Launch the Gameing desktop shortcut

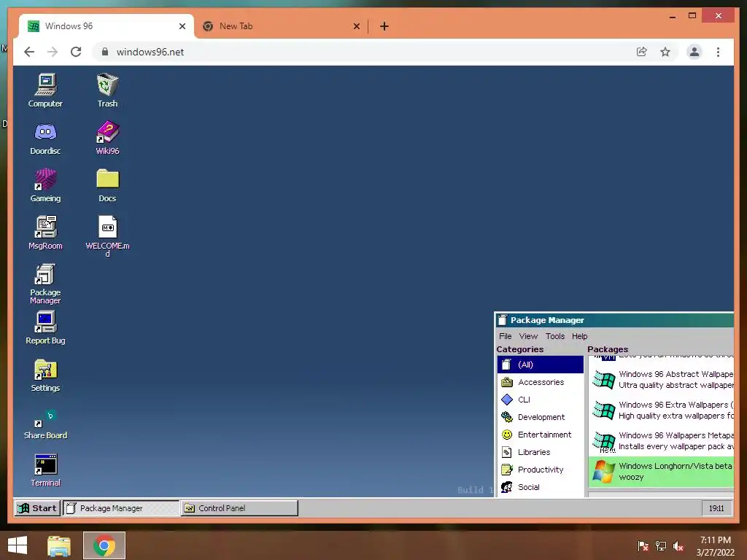coord(45,185)
